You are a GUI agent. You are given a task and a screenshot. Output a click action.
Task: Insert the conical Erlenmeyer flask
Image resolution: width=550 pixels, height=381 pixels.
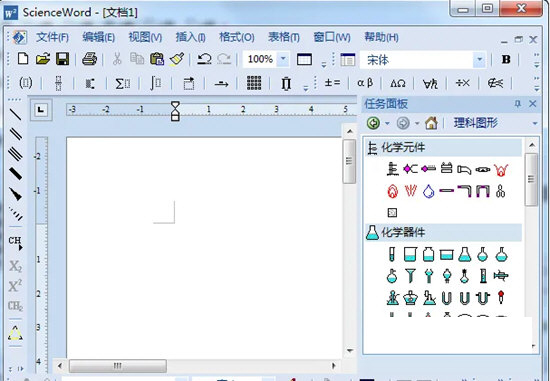465,254
